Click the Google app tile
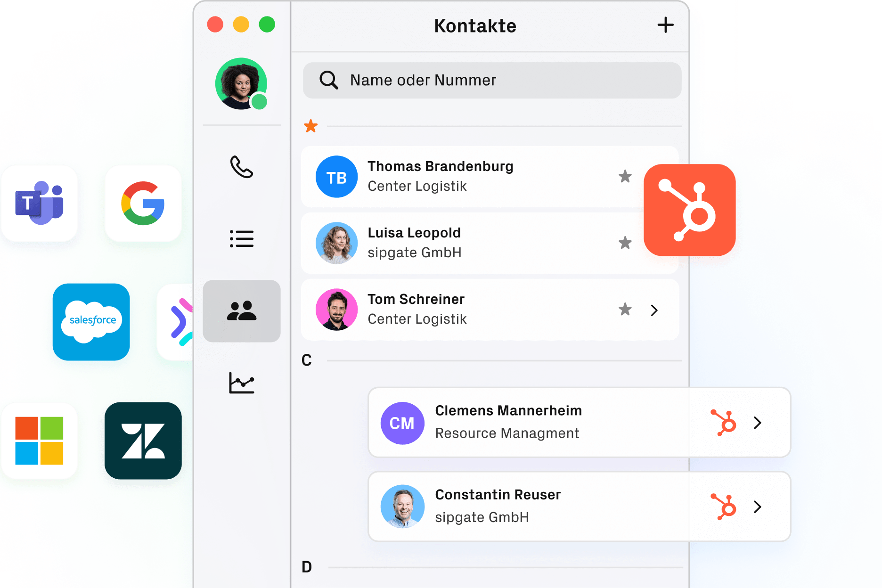 [143, 204]
